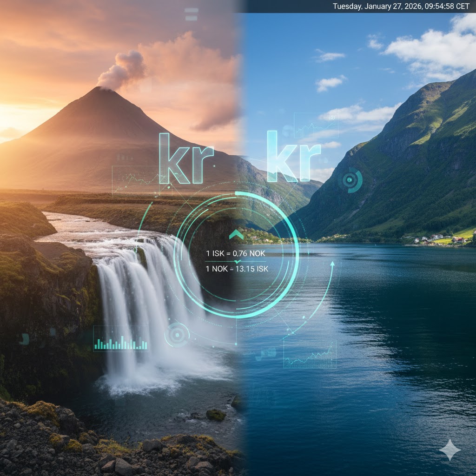Click the radial gauge on the mountainside
476x476 pixels.
click(349, 179)
